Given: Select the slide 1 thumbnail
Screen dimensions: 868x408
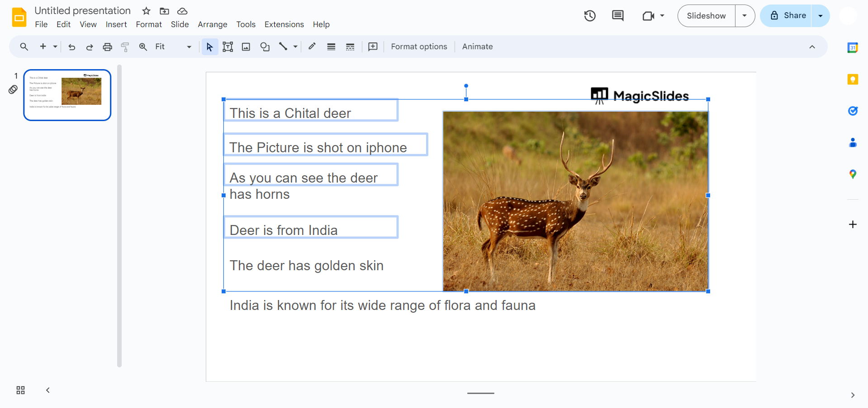Looking at the screenshot, I should click(x=67, y=95).
